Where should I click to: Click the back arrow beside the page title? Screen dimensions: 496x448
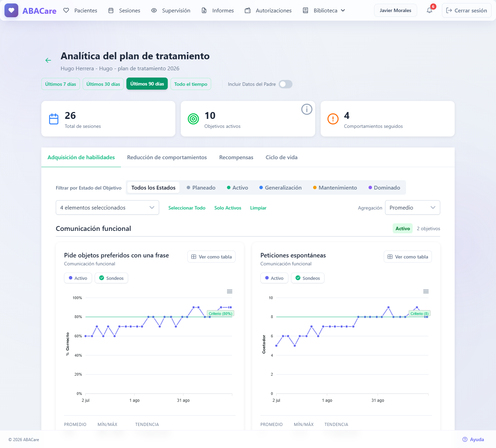(x=48, y=60)
